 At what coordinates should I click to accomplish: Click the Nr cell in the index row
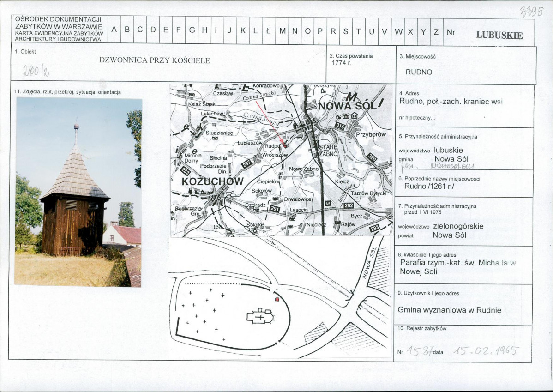tap(451, 32)
